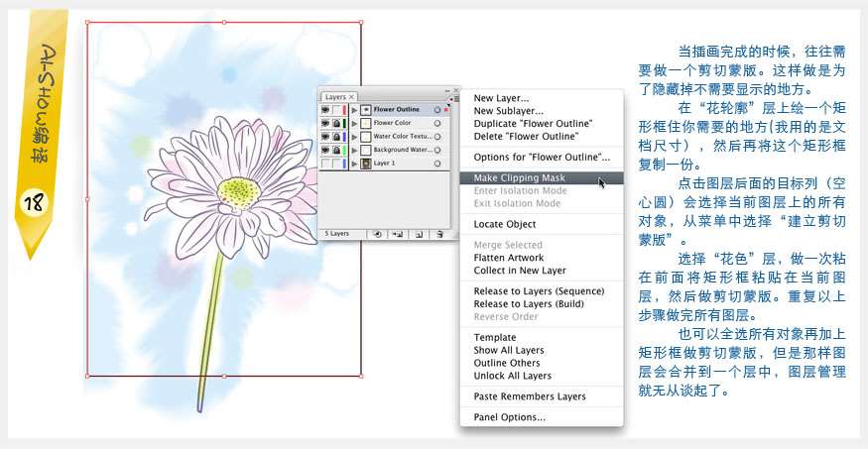Hide the Flower Outline layer
The width and height of the screenshot is (868, 449).
(x=325, y=109)
